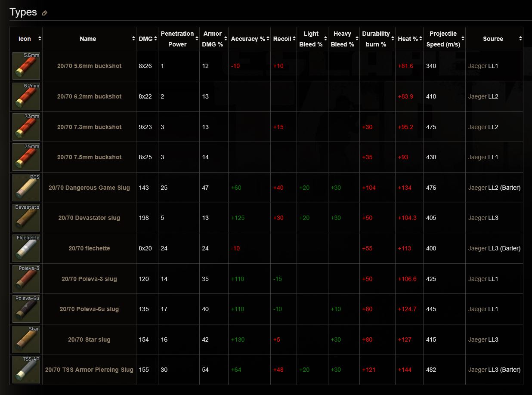532x395 pixels.
Task: Open 20/70 Dangerous Game Slug link
Action: [90, 188]
